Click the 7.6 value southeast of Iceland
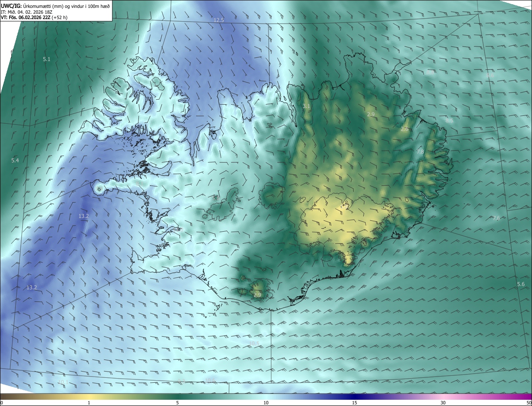Viewport: 532px width, 406px height. tap(496, 218)
